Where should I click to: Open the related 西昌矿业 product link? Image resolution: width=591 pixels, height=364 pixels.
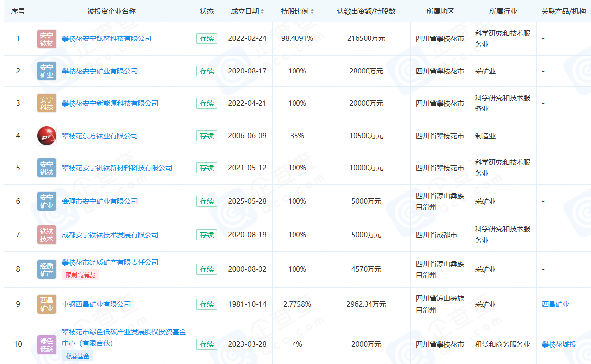pos(555,304)
